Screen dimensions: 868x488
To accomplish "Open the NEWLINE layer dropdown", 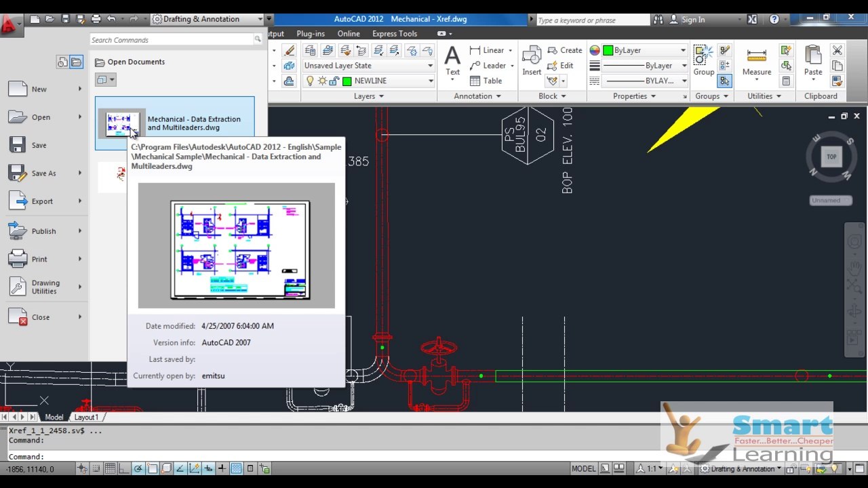I will coord(368,81).
